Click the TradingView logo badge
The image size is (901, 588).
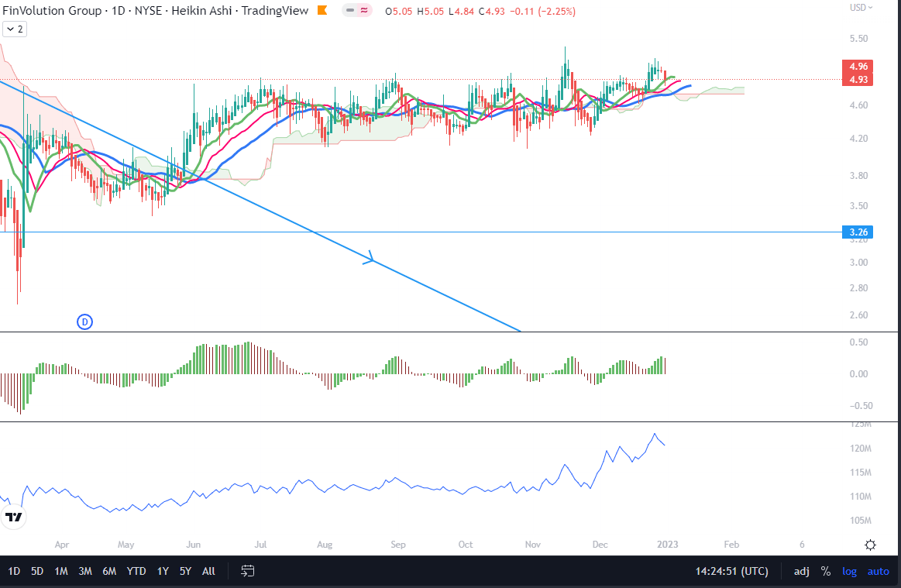[13, 517]
